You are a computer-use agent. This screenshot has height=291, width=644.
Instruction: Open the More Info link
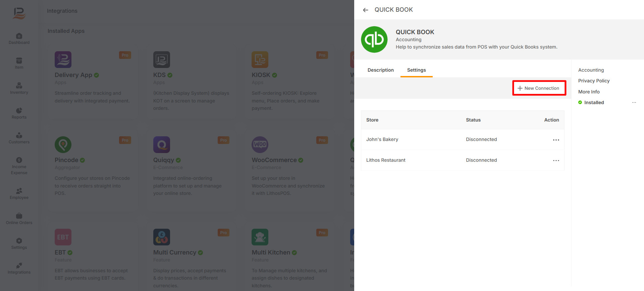click(x=589, y=92)
